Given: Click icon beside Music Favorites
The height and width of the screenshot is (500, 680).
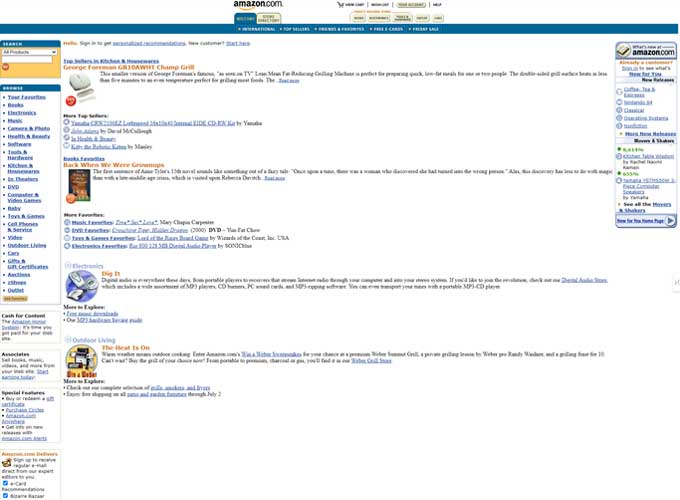Looking at the screenshot, I should [x=67, y=222].
